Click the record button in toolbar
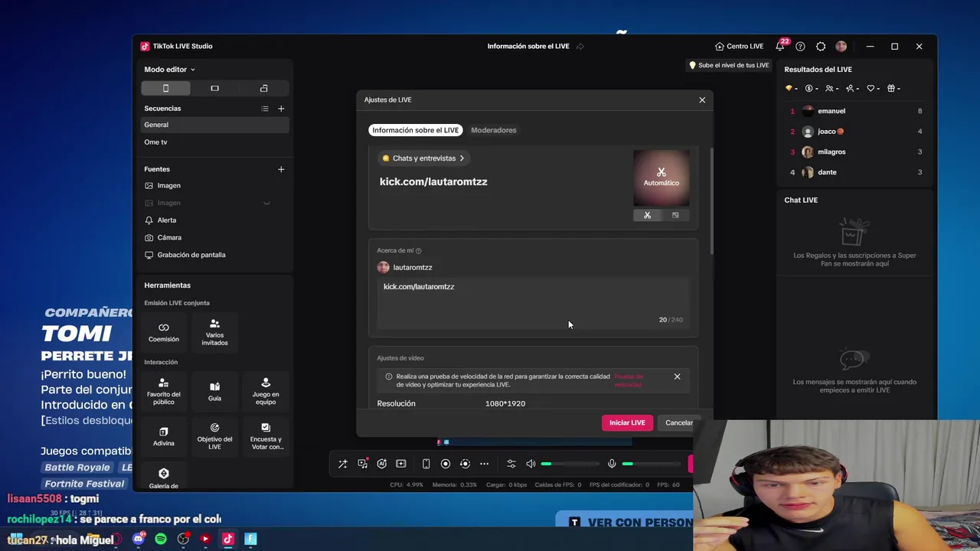 446,464
